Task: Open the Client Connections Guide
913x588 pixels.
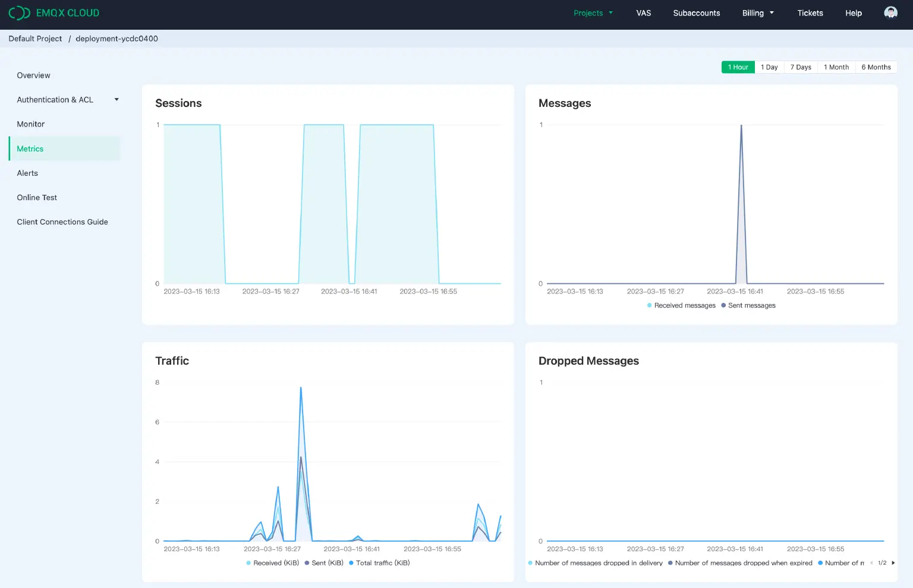Action: coord(62,222)
